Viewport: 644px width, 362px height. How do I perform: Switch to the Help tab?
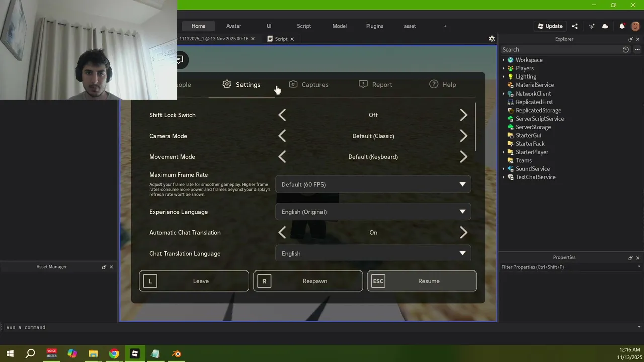point(443,85)
